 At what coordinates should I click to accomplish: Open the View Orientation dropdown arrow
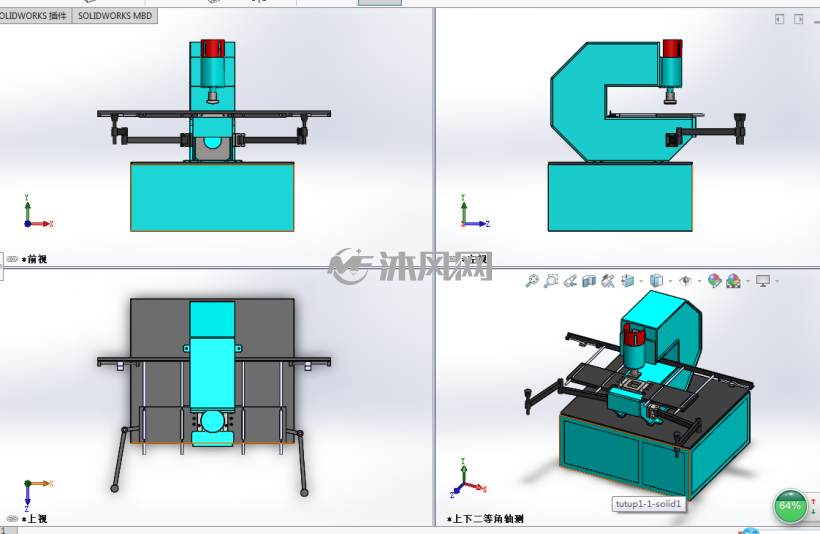[641, 281]
